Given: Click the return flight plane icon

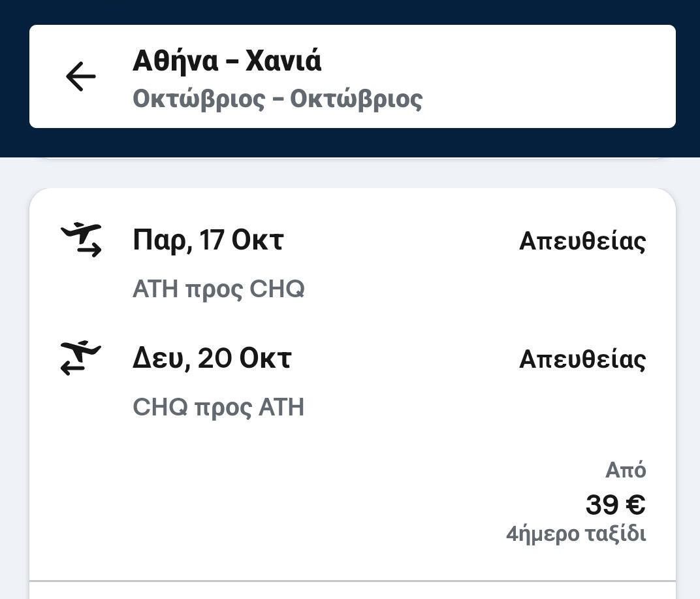Looking at the screenshot, I should (81, 358).
